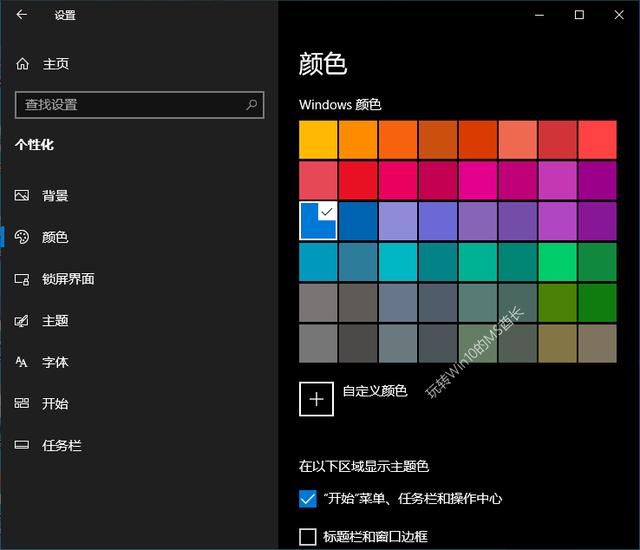Select the tan swatch ending the last row
640x550 pixels.
click(598, 344)
